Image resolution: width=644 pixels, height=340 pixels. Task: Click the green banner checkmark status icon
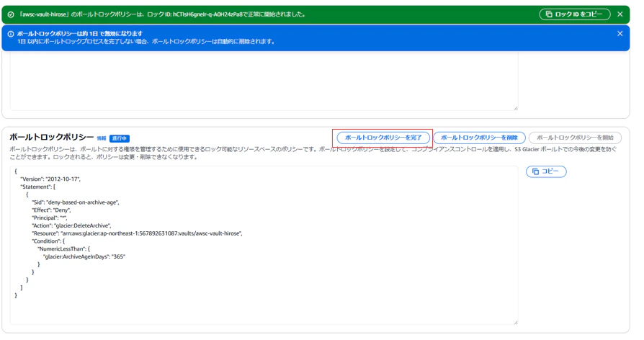[x=11, y=14]
